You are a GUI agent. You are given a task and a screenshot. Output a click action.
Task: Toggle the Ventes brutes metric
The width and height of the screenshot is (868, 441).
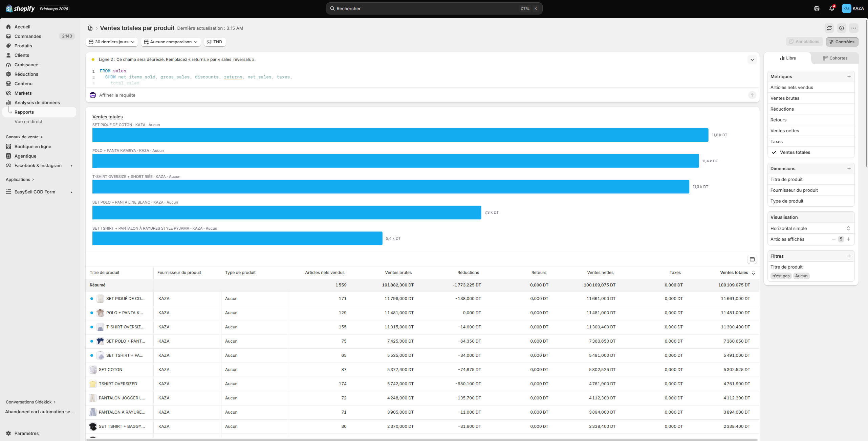tap(811, 98)
